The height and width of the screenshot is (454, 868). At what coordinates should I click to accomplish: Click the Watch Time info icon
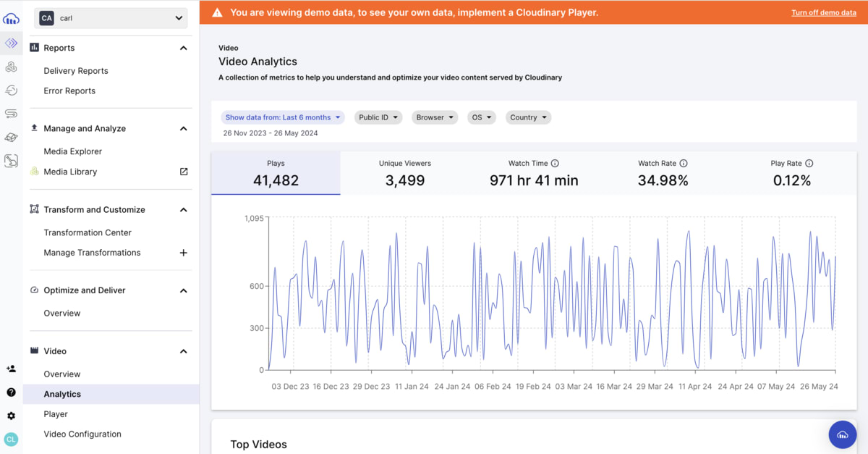555,164
